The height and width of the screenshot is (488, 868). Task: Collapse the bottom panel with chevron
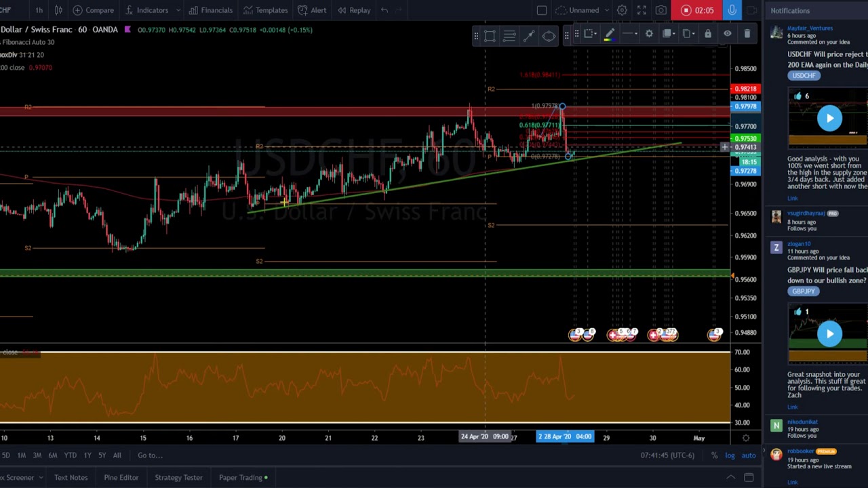coord(731,477)
